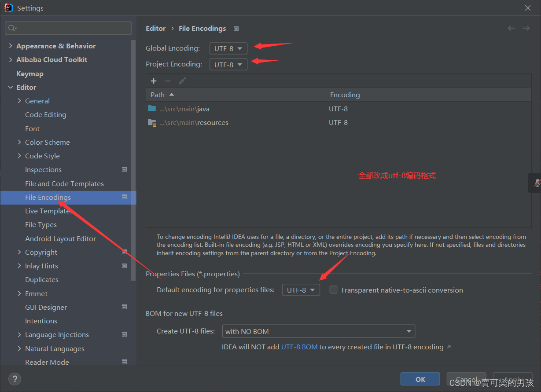The height and width of the screenshot is (392, 541).
Task: Click UTF-8 encoding cell for resources folder
Action: click(338, 122)
